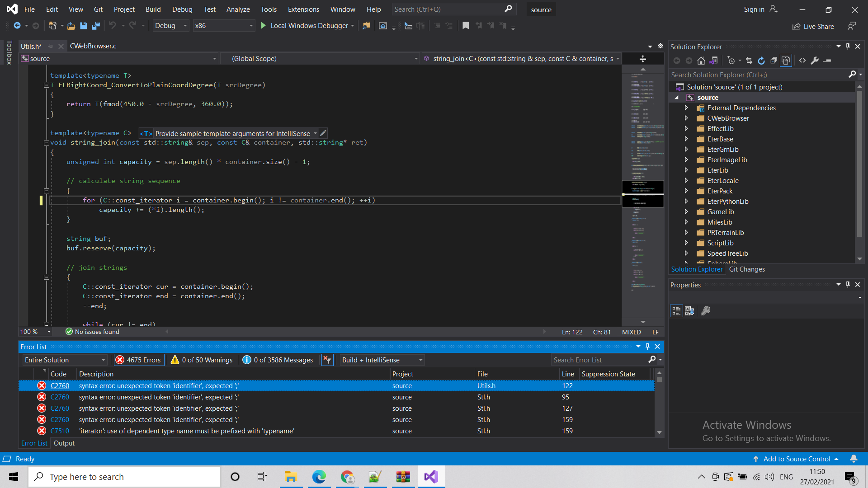Toggle the 4675 Errors filter

(139, 360)
